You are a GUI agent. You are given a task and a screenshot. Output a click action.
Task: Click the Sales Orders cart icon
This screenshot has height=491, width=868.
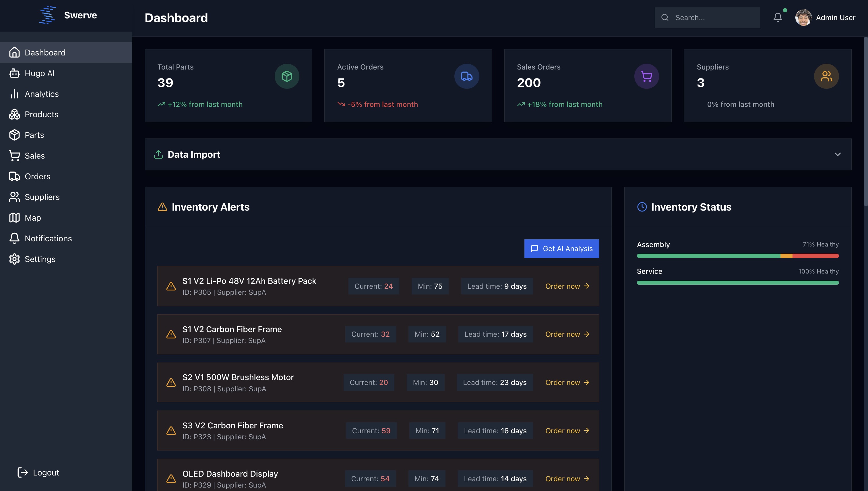[x=646, y=76]
